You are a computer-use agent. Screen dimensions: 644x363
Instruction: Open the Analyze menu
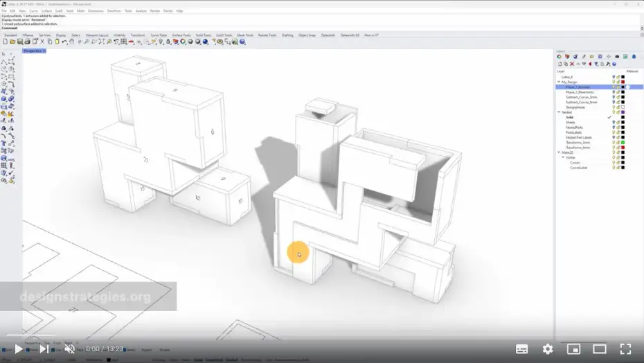click(x=141, y=11)
